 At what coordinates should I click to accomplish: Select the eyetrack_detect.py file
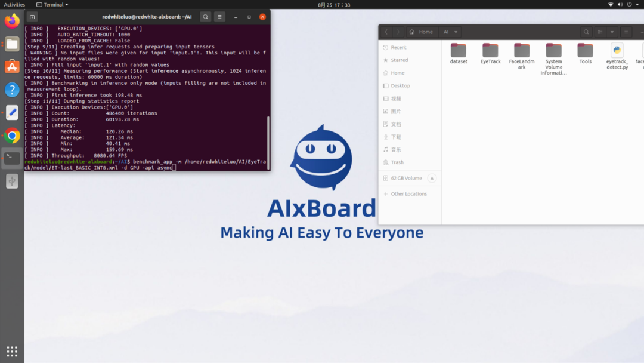pyautogui.click(x=617, y=56)
